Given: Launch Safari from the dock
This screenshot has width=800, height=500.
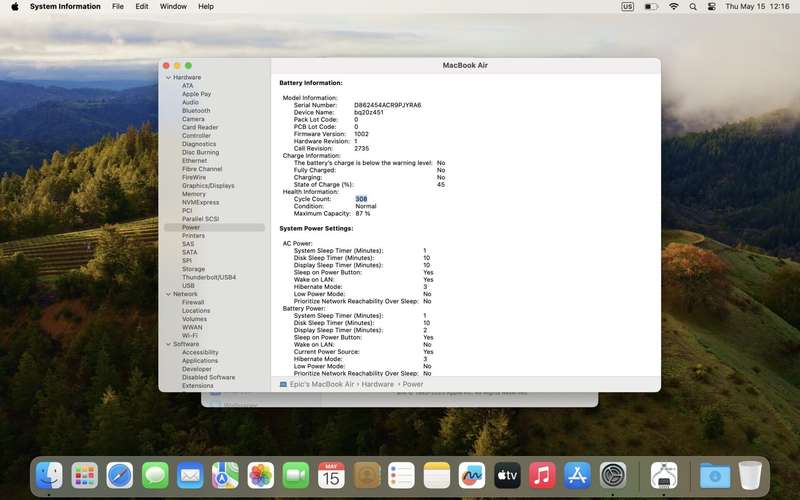Looking at the screenshot, I should 120,476.
